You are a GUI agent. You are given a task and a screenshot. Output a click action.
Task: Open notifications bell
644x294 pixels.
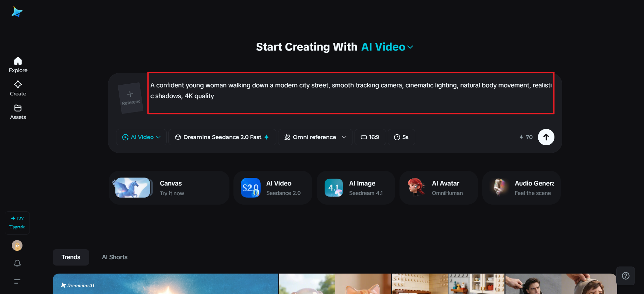17,263
